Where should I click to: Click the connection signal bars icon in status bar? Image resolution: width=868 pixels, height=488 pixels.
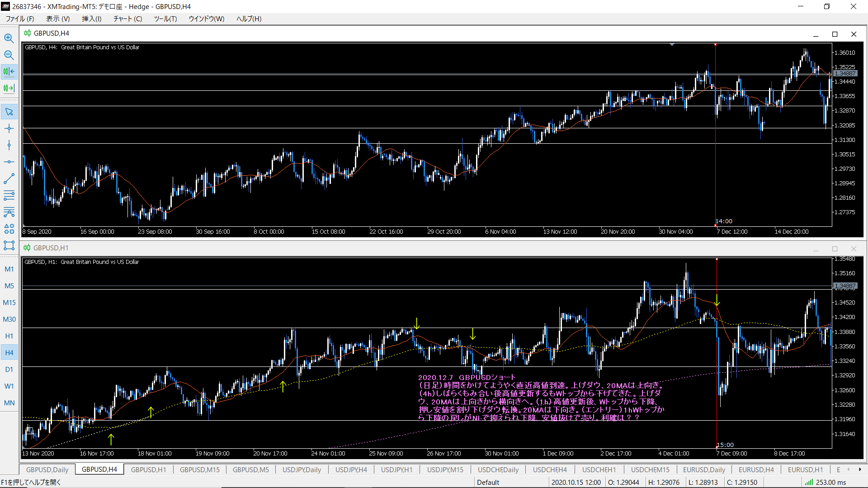(809, 482)
